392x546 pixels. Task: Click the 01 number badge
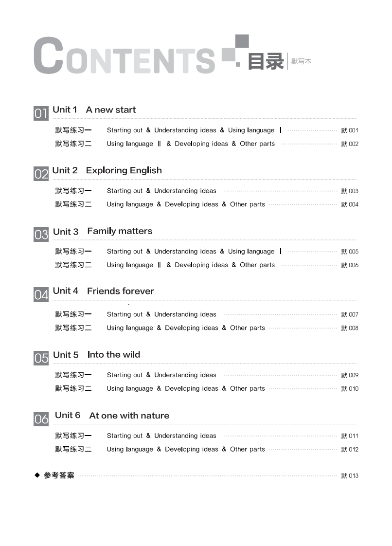[x=41, y=113]
